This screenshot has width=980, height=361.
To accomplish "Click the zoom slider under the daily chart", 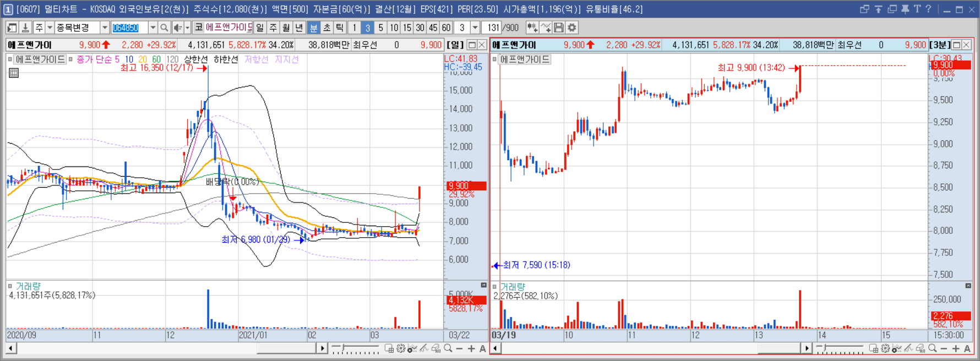I will point(355,348).
